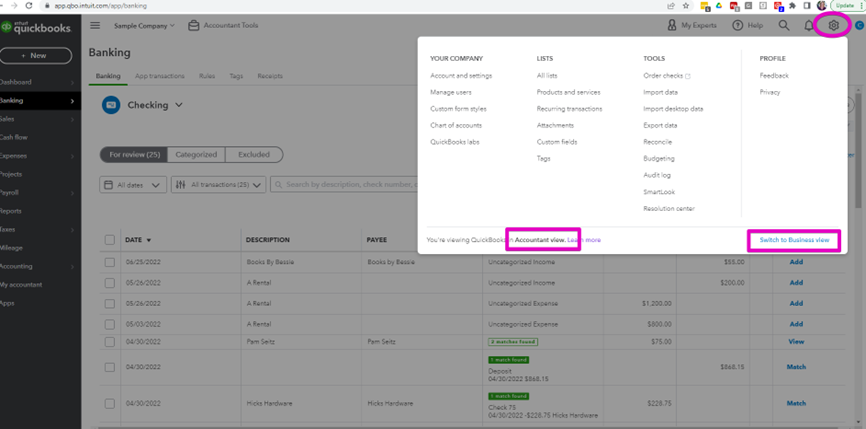Switch to App transactions tab
Screen dimensions: 866x429
click(160, 76)
